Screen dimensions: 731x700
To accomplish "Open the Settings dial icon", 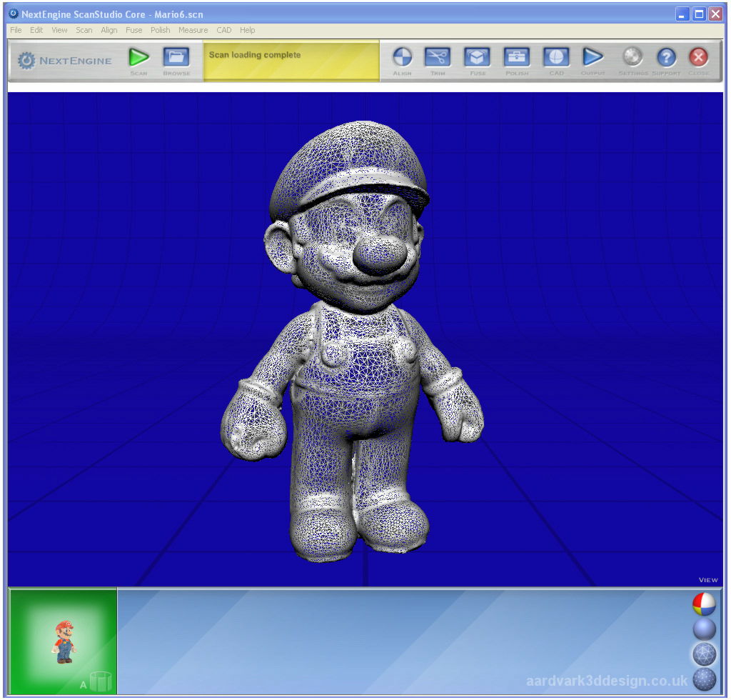I will click(632, 57).
